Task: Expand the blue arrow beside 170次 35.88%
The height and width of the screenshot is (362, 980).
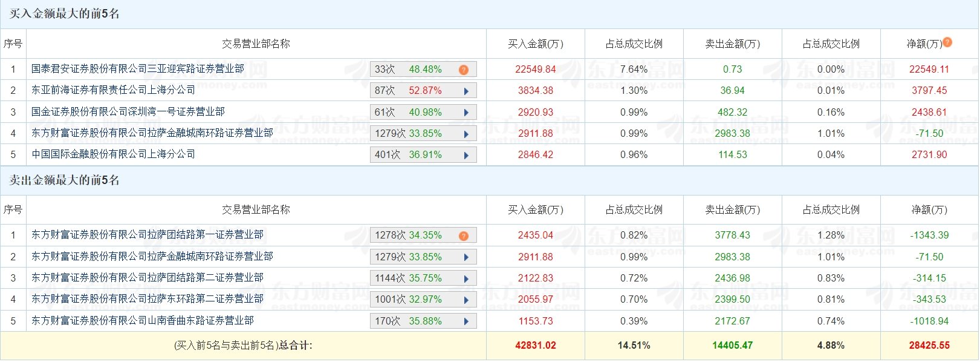Action: [x=466, y=321]
